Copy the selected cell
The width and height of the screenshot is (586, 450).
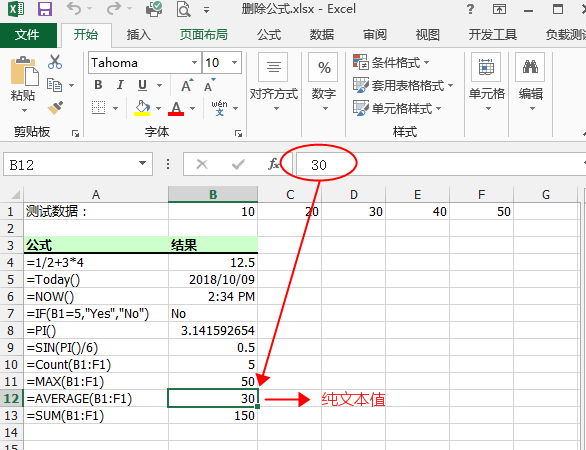click(55, 85)
